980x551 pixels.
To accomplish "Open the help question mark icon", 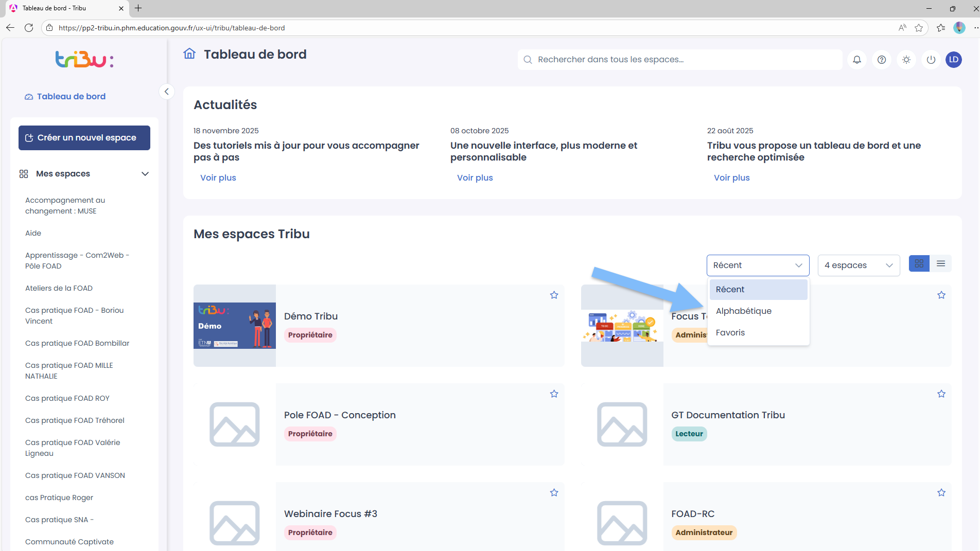I will pyautogui.click(x=882, y=60).
